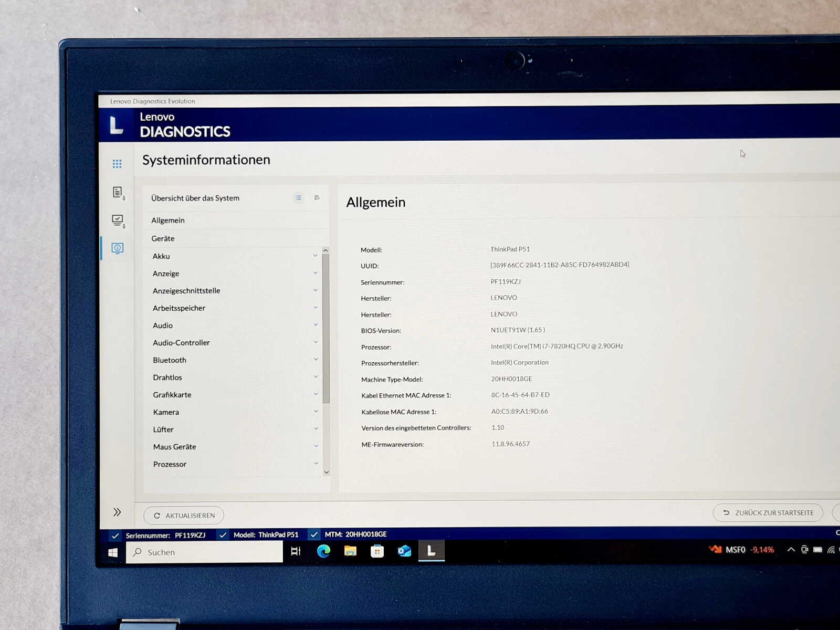Select Lenovo Diagnostics taskbar icon
840x630 pixels.
click(432, 551)
